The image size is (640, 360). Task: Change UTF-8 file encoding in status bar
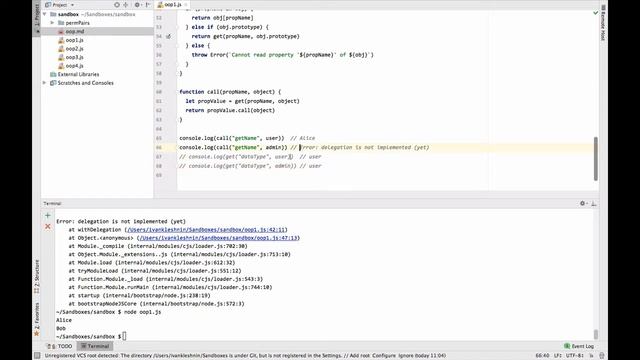pos(575,356)
